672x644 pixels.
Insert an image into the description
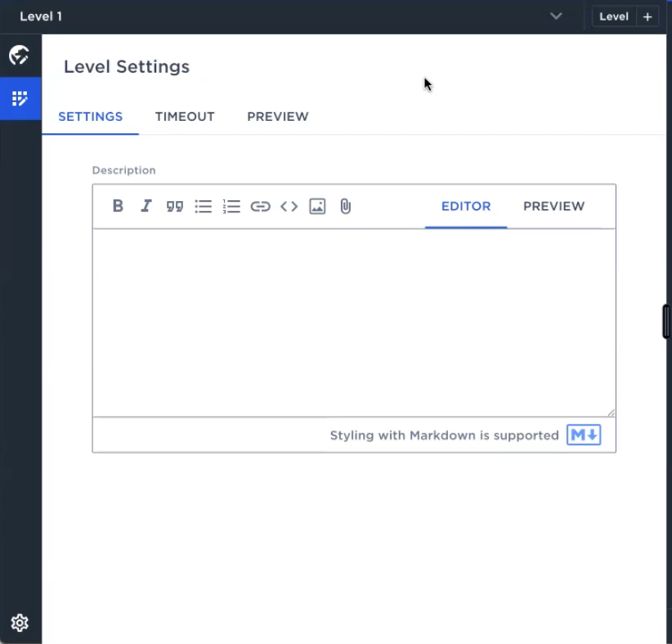pyautogui.click(x=317, y=206)
